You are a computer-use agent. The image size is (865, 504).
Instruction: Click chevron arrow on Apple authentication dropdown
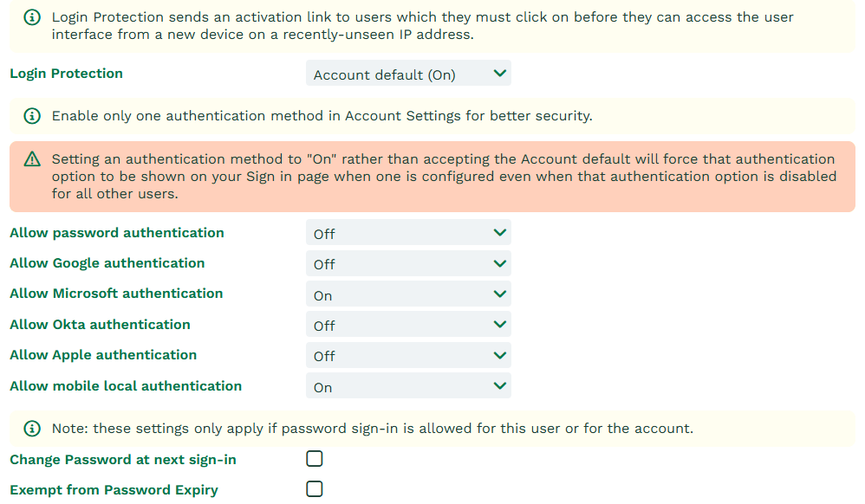coord(499,355)
